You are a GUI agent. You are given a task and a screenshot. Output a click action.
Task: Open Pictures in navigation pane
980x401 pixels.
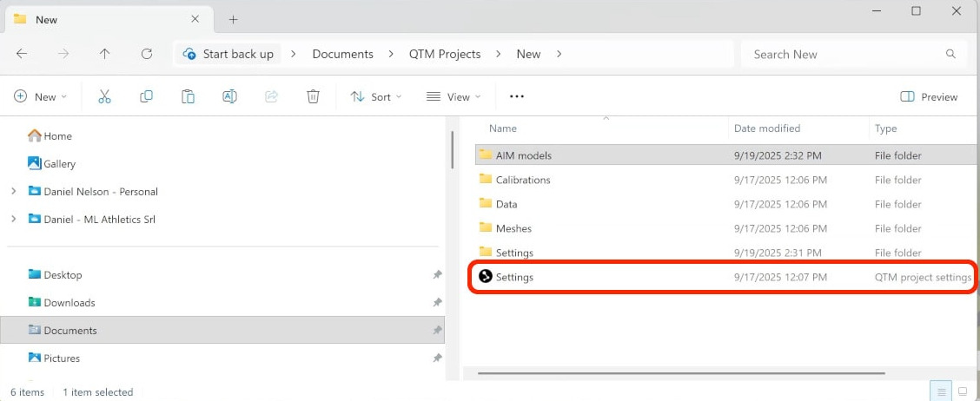(54, 358)
